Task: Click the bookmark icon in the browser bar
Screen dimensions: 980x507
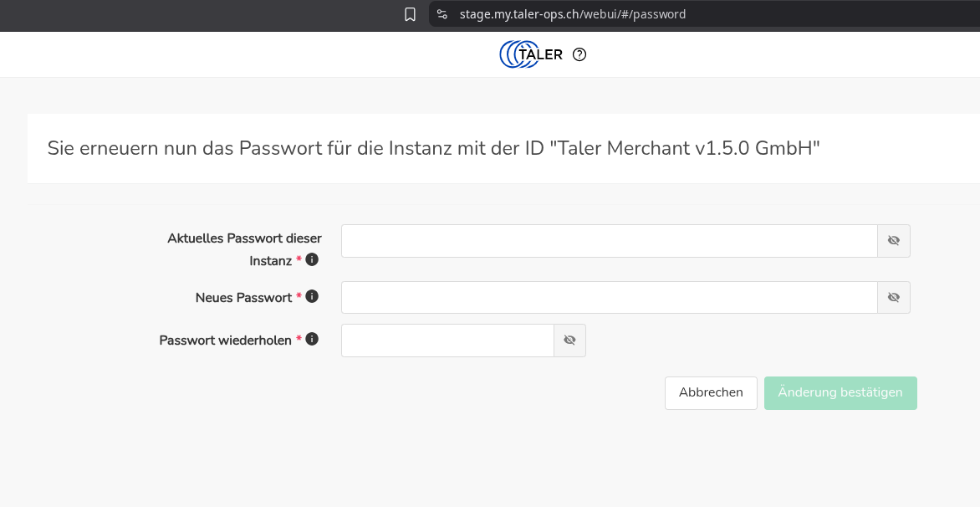Action: (x=410, y=14)
